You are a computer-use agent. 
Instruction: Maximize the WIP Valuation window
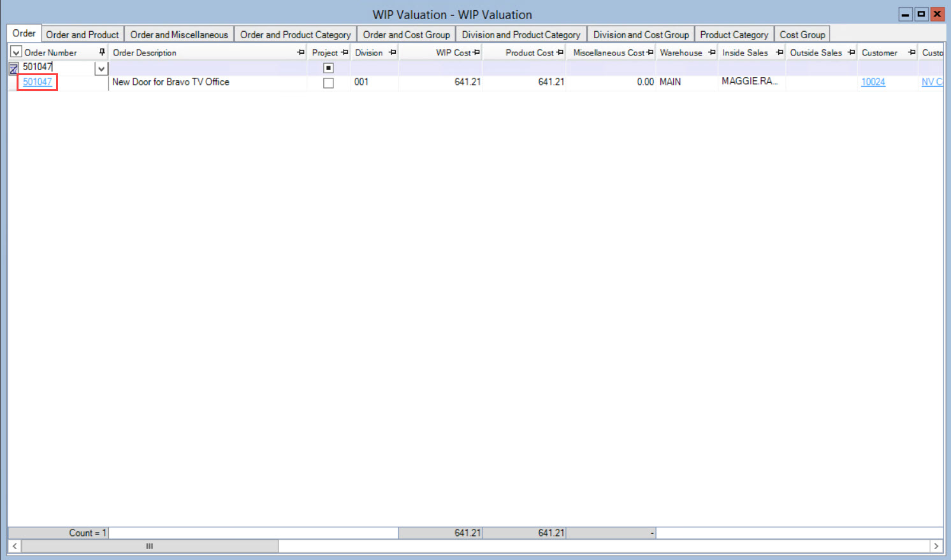(921, 14)
